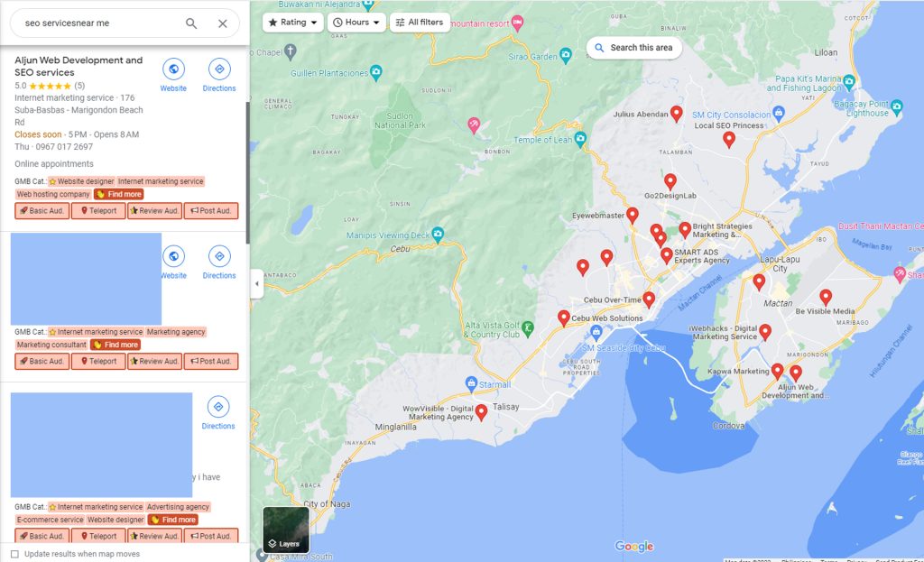
Task: Clear the search with the X icon
Action: pyautogui.click(x=223, y=23)
